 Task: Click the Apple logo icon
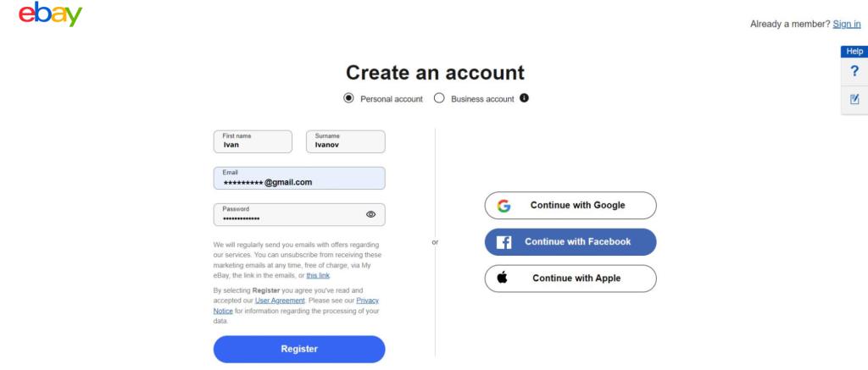(x=502, y=277)
